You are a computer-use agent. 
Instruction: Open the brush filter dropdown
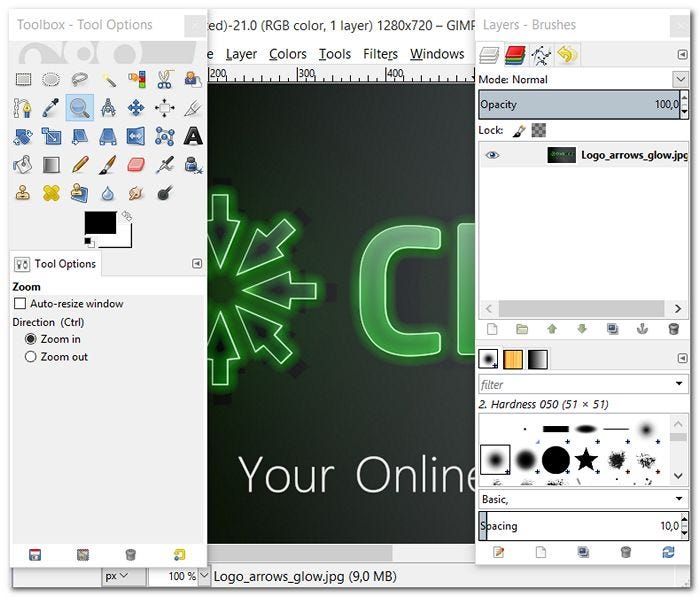click(x=679, y=384)
